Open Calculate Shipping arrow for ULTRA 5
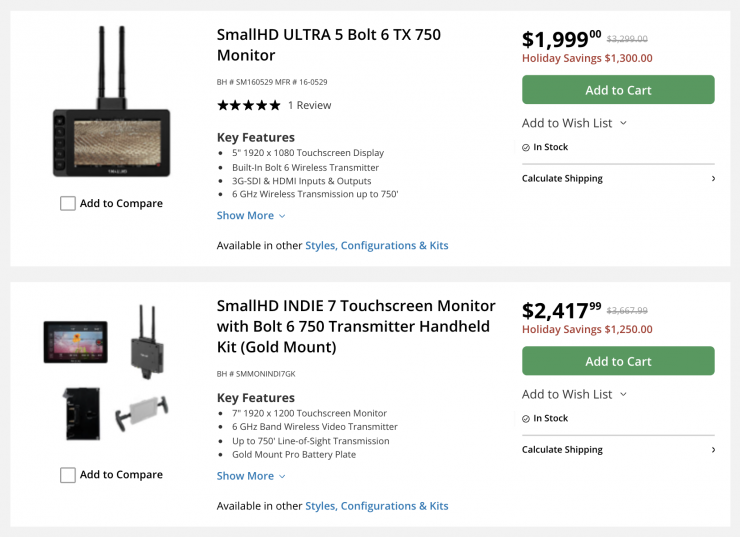 713,179
